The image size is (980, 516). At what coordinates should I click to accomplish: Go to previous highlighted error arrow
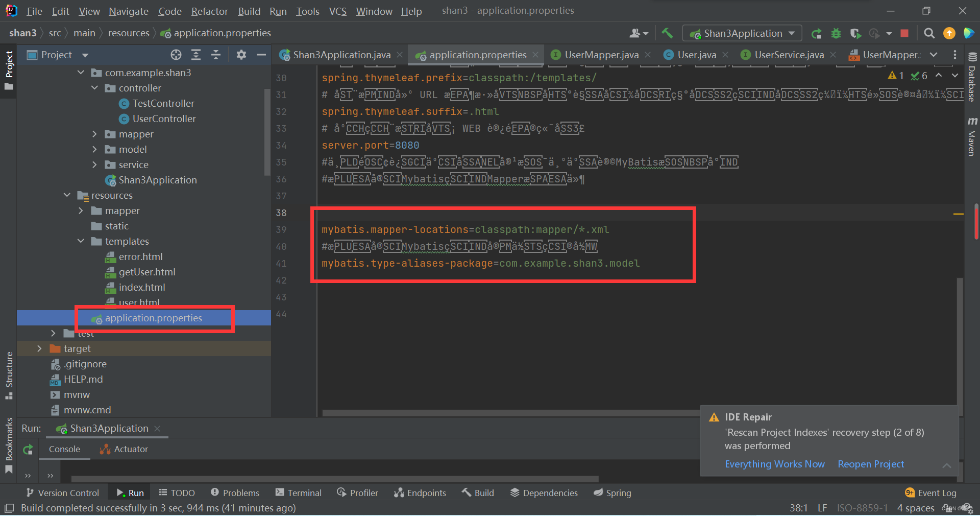pos(939,75)
